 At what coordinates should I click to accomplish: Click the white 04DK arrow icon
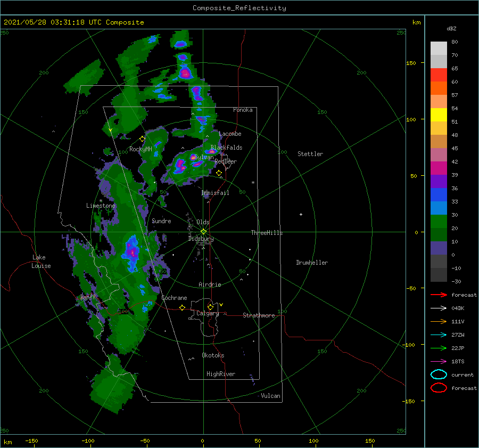(x=439, y=308)
